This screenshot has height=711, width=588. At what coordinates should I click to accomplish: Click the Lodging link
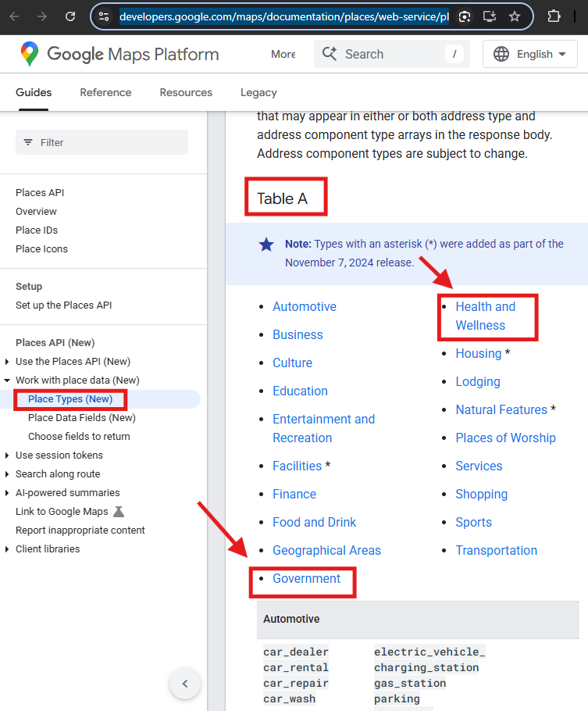click(478, 381)
